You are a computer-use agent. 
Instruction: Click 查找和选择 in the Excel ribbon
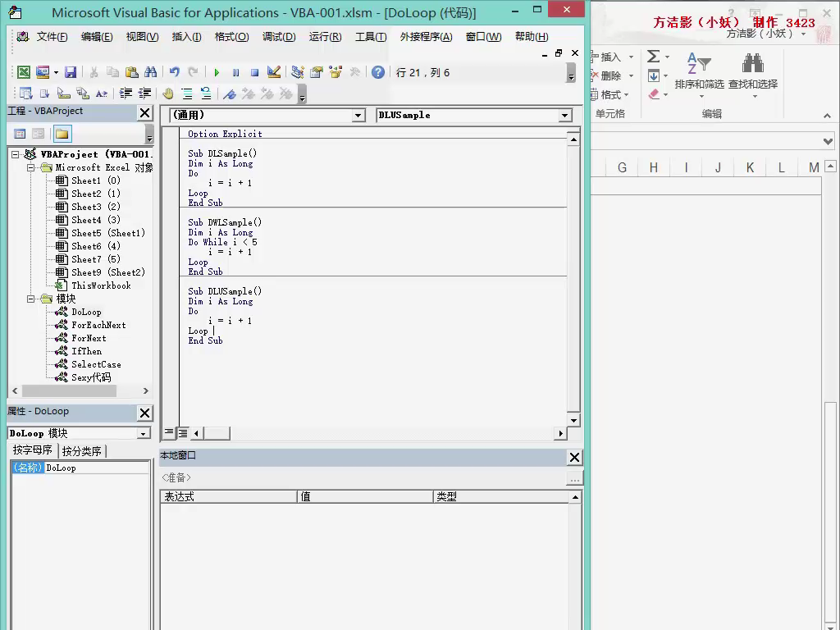pos(753,75)
